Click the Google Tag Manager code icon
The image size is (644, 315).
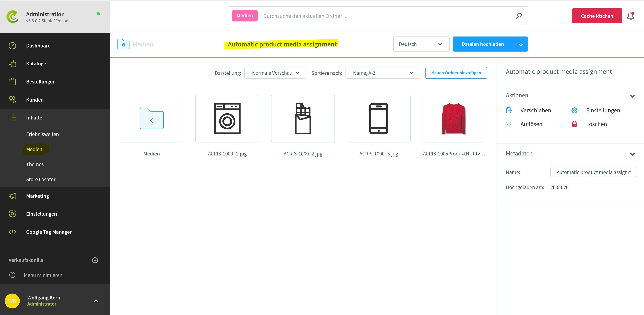pos(12,232)
